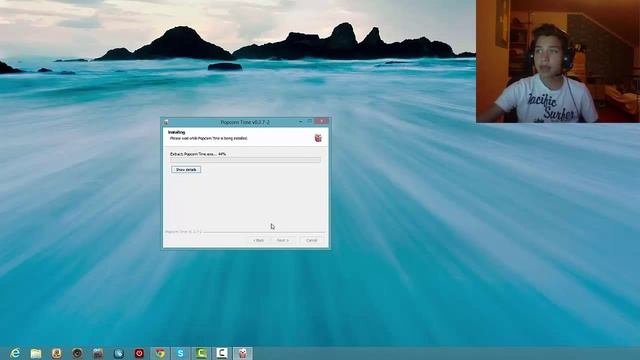This screenshot has height=360, width=640.
Task: Click the greyed-out Next button in installer
Action: pos(282,240)
